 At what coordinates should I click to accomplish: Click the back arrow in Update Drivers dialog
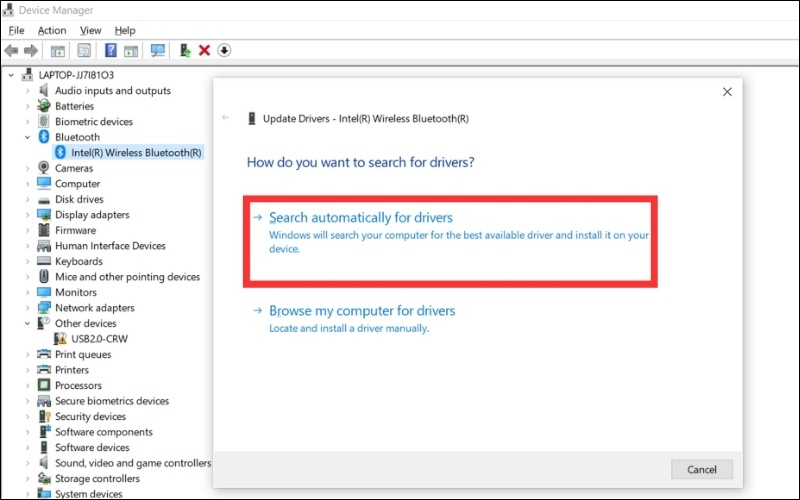pyautogui.click(x=226, y=118)
